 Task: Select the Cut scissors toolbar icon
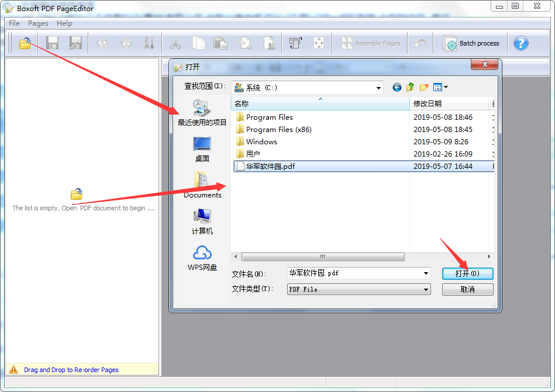coord(174,43)
